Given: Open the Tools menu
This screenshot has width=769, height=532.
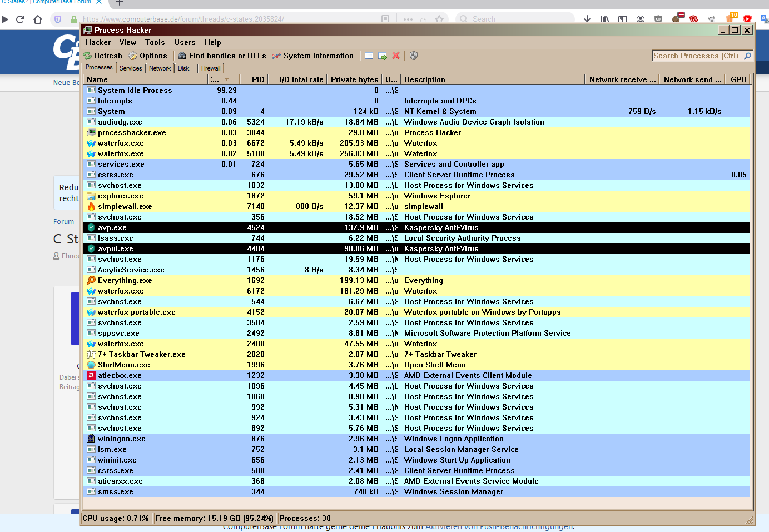Looking at the screenshot, I should [x=155, y=42].
